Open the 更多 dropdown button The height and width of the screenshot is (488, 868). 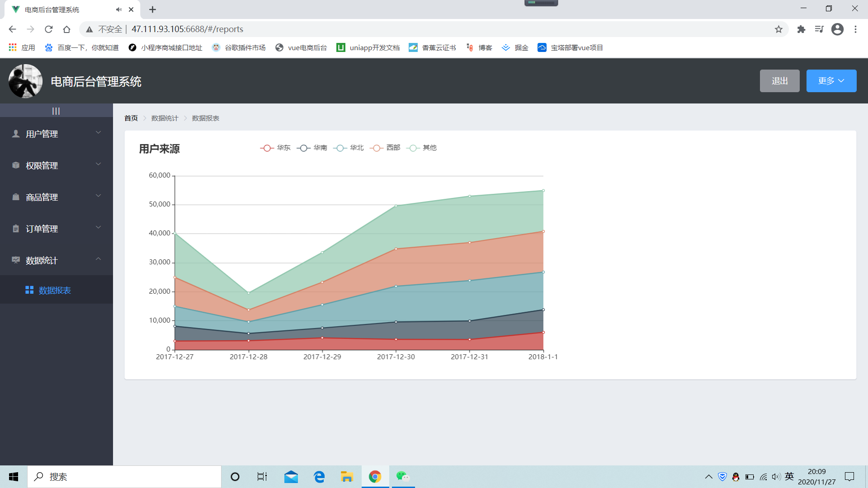click(831, 81)
